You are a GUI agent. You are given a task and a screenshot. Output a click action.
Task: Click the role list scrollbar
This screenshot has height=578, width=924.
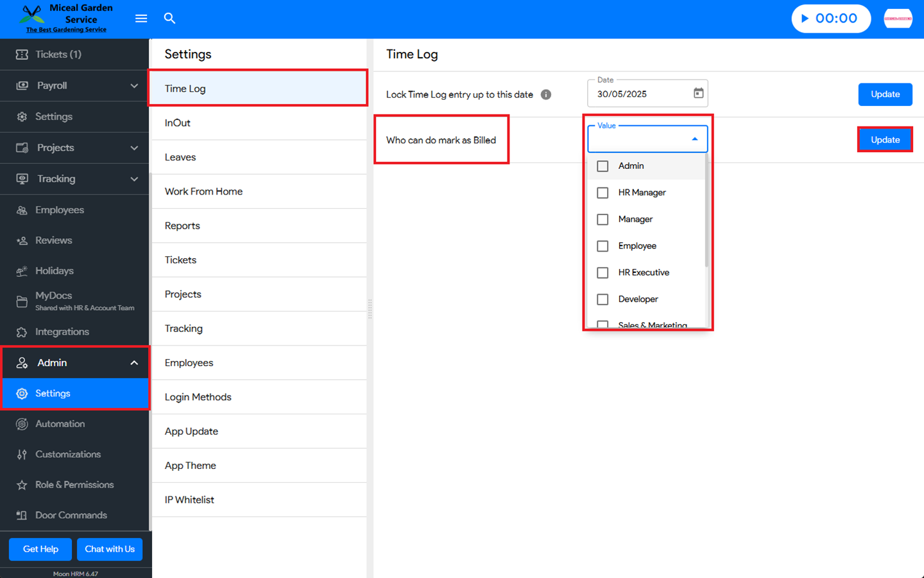706,212
